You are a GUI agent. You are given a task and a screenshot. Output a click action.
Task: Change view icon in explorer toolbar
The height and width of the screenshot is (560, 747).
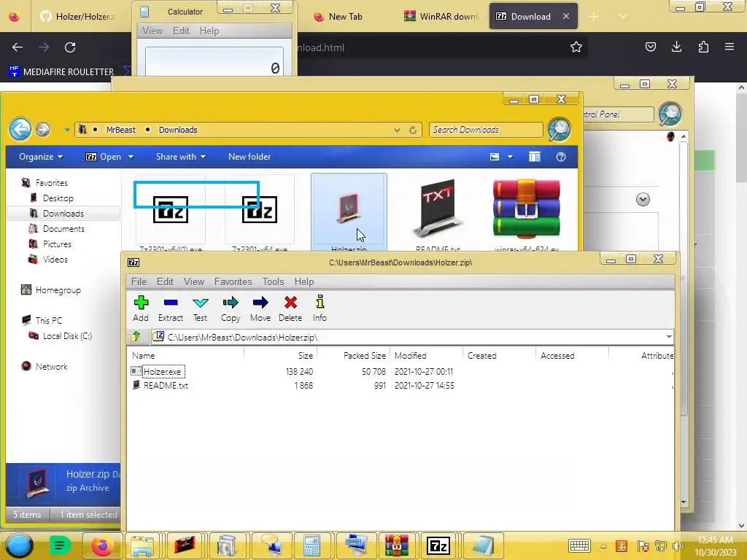(495, 157)
